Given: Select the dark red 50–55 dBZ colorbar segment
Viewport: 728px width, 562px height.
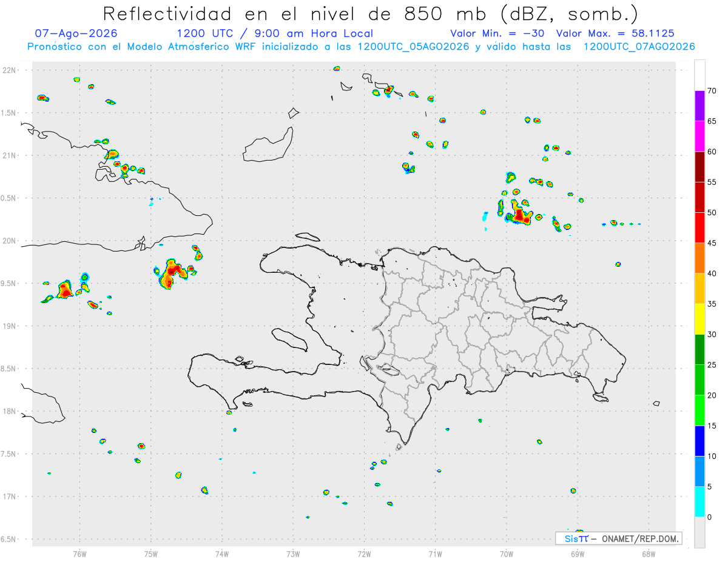Looking at the screenshot, I should coord(699,197).
